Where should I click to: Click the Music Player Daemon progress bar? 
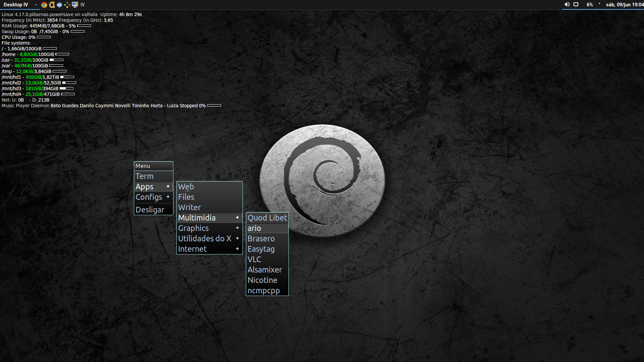(214, 106)
